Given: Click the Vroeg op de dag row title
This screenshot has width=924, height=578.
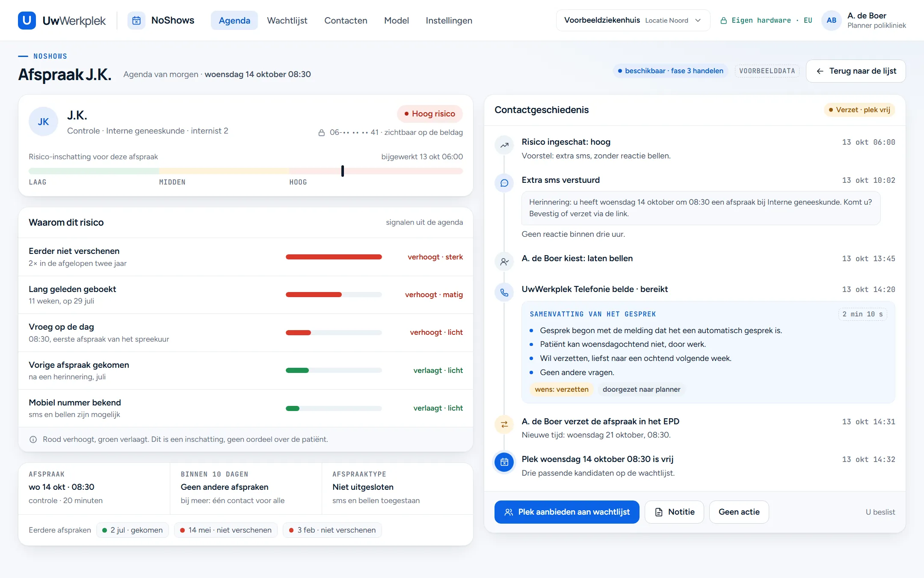Looking at the screenshot, I should point(61,327).
